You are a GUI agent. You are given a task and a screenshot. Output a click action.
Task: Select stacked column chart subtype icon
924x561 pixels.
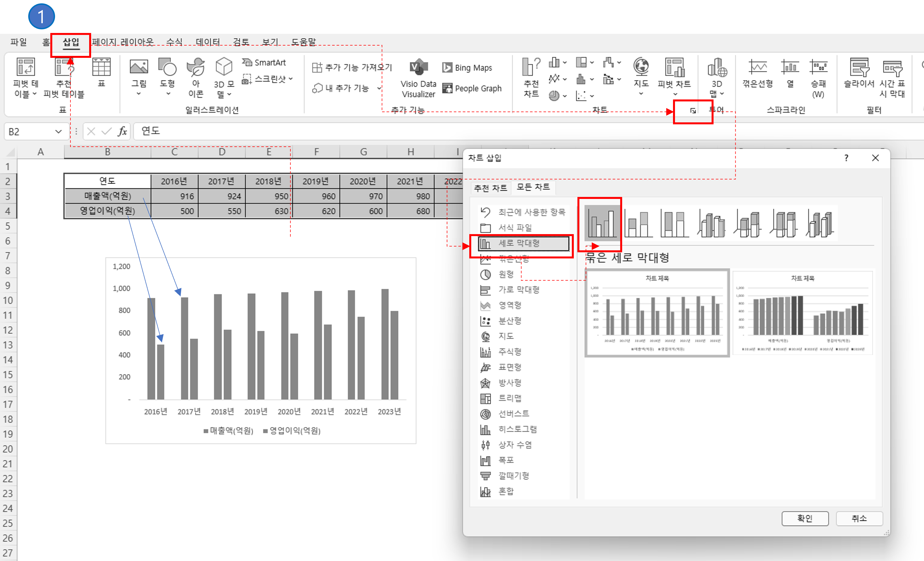pyautogui.click(x=638, y=224)
